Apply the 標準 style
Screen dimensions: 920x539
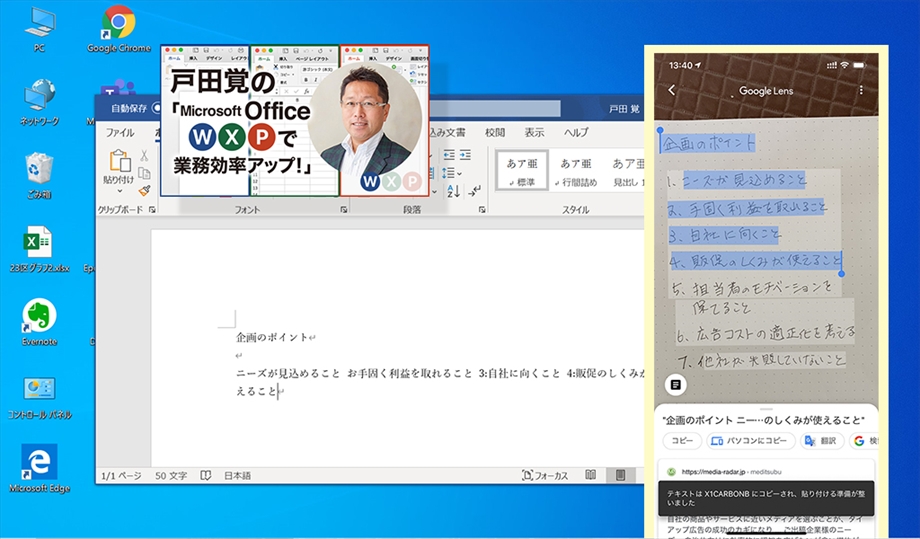[x=522, y=171]
